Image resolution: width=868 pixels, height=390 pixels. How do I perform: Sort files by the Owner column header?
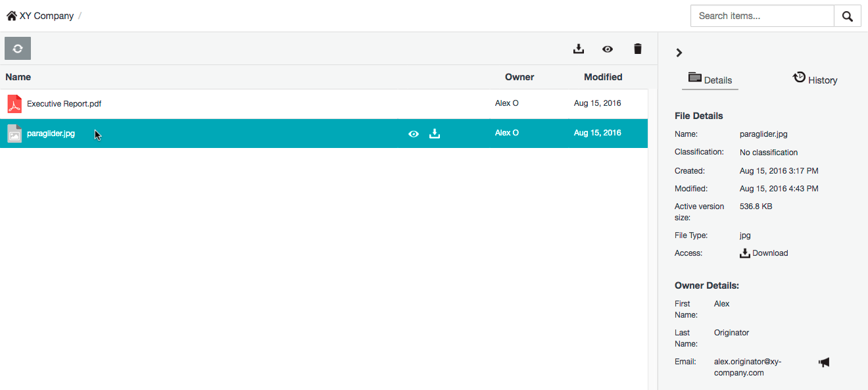point(519,77)
